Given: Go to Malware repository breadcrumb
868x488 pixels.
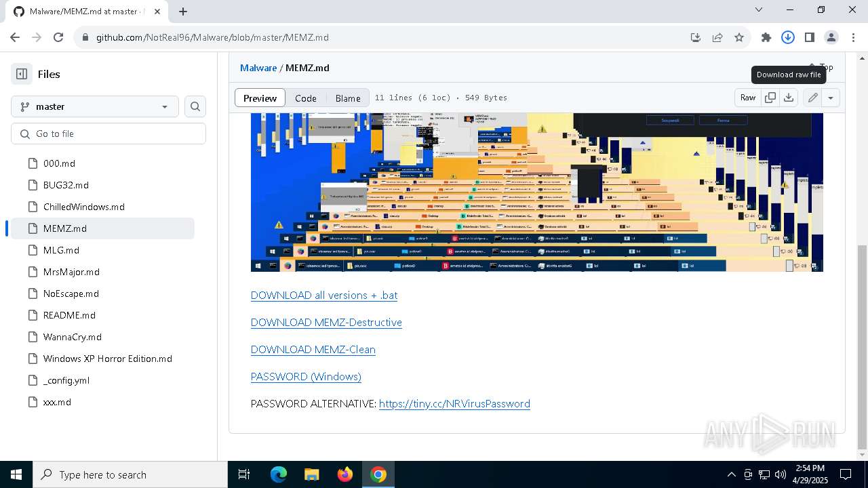Looking at the screenshot, I should pyautogui.click(x=258, y=68).
